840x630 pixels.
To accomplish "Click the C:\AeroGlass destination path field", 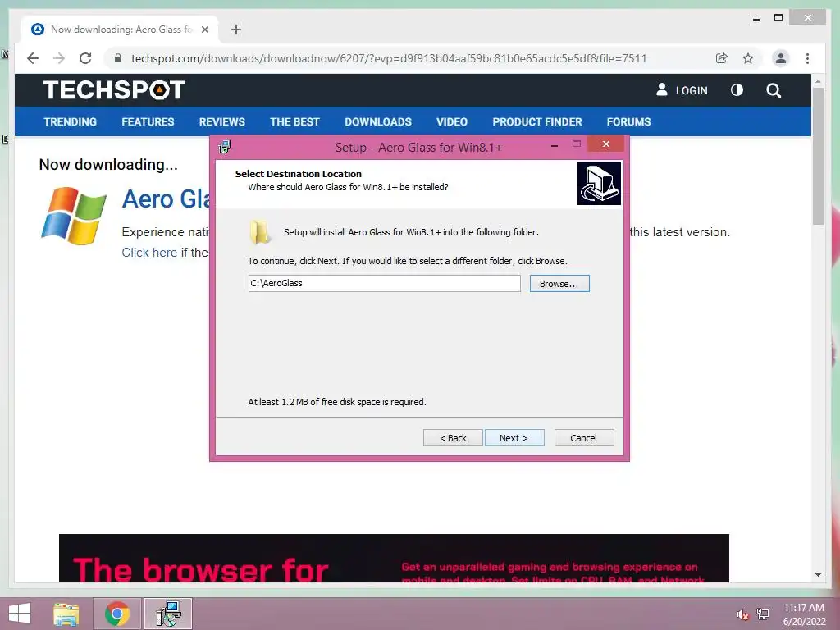I will (x=384, y=283).
